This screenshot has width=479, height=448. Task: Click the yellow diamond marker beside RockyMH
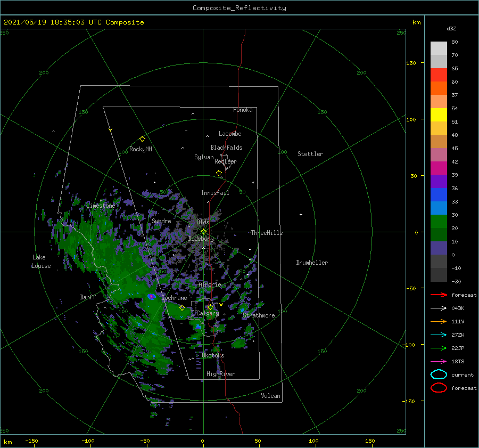(x=142, y=139)
